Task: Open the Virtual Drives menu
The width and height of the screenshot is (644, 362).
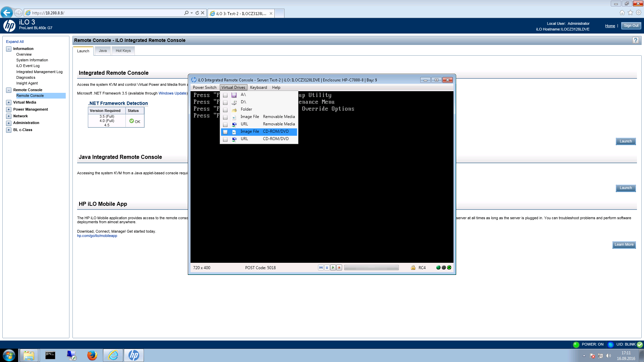Action: tap(233, 87)
